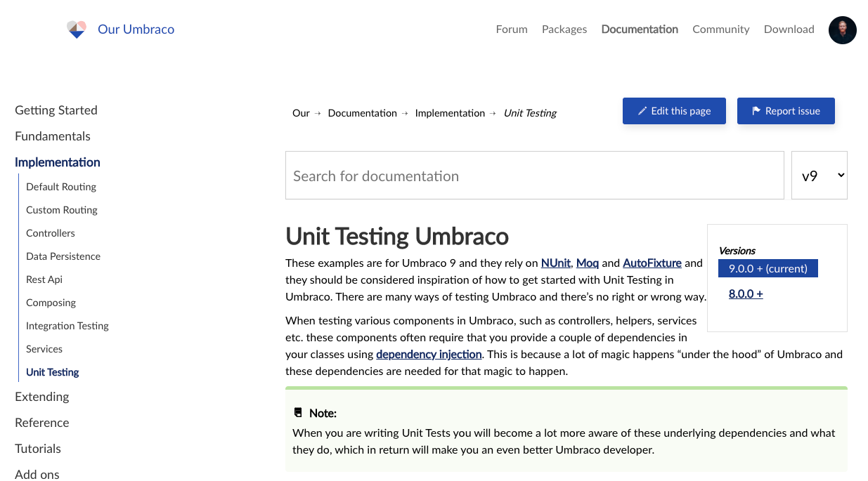This screenshot has height=481, width=868.
Task: Click the Unit Testing Umbraco heading
Action: [x=397, y=237]
